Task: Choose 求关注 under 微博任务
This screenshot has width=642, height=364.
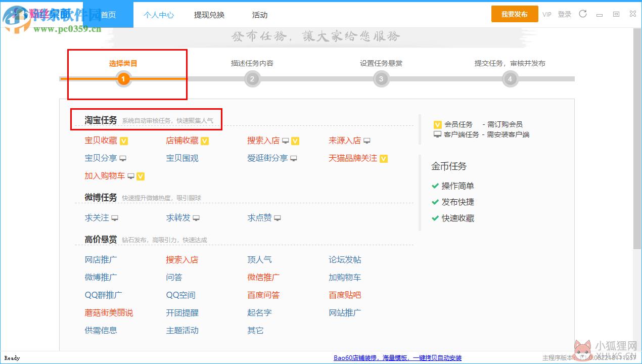Action: (x=97, y=218)
